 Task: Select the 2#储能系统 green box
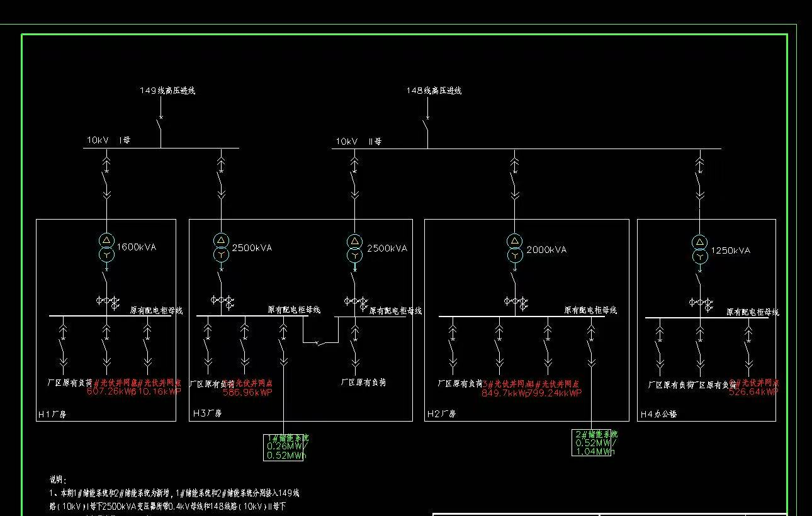pyautogui.click(x=592, y=442)
